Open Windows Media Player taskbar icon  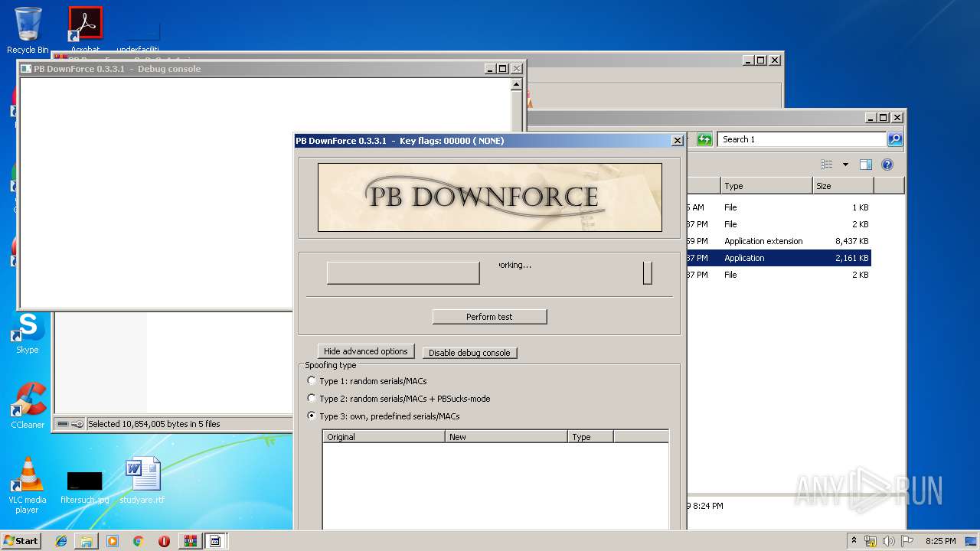tap(113, 541)
